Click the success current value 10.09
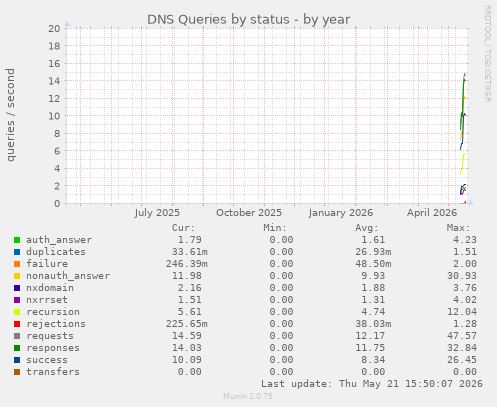The image size is (497, 407). tap(187, 360)
